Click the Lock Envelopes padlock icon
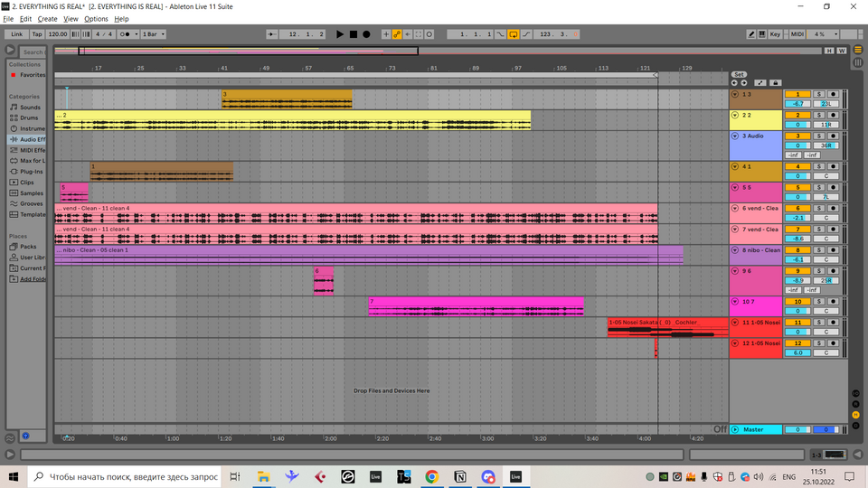Image resolution: width=868 pixels, height=488 pixels. 775,82
